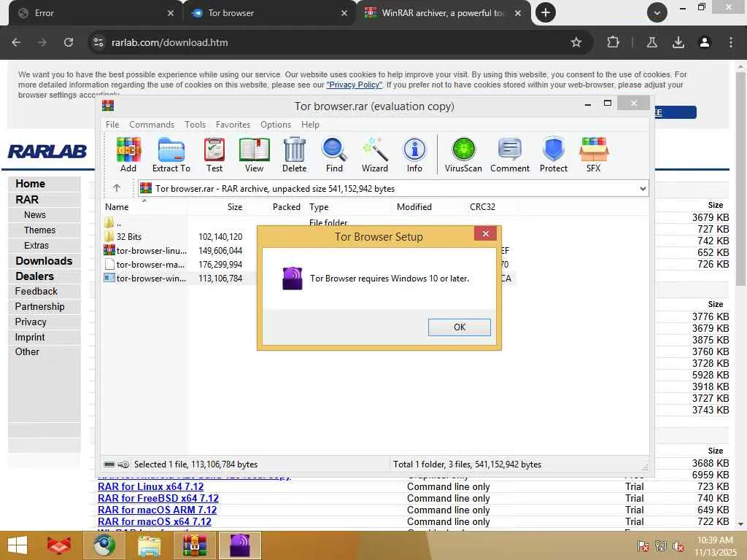Image resolution: width=747 pixels, height=560 pixels.
Task: Open the Help menu in WinRAR
Action: click(x=310, y=124)
